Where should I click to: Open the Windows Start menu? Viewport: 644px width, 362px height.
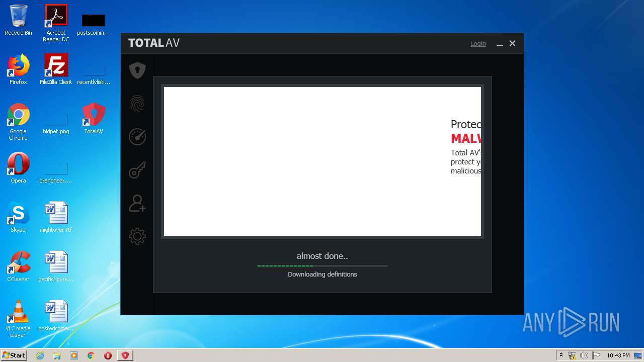click(x=14, y=355)
